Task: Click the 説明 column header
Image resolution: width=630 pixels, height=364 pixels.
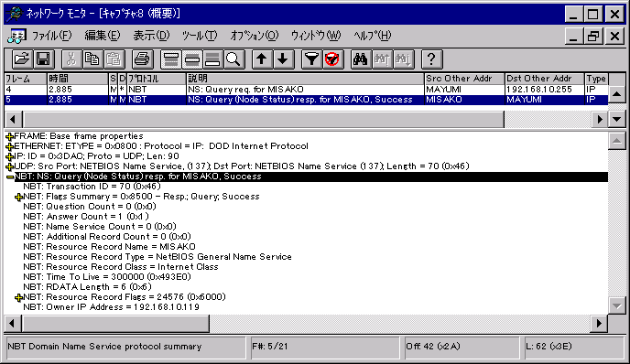Action: point(305,79)
